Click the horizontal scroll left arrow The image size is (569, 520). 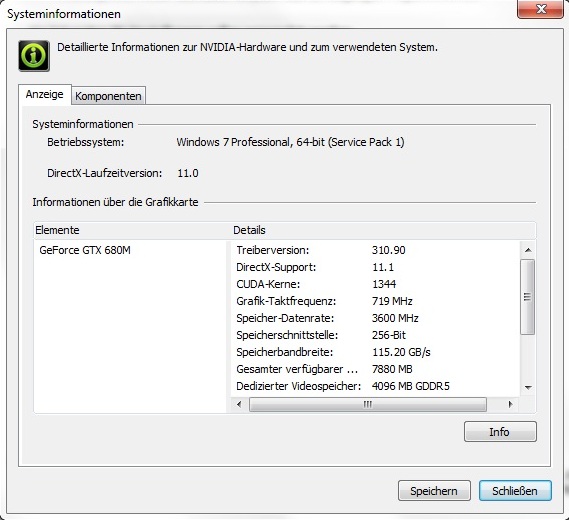click(239, 404)
